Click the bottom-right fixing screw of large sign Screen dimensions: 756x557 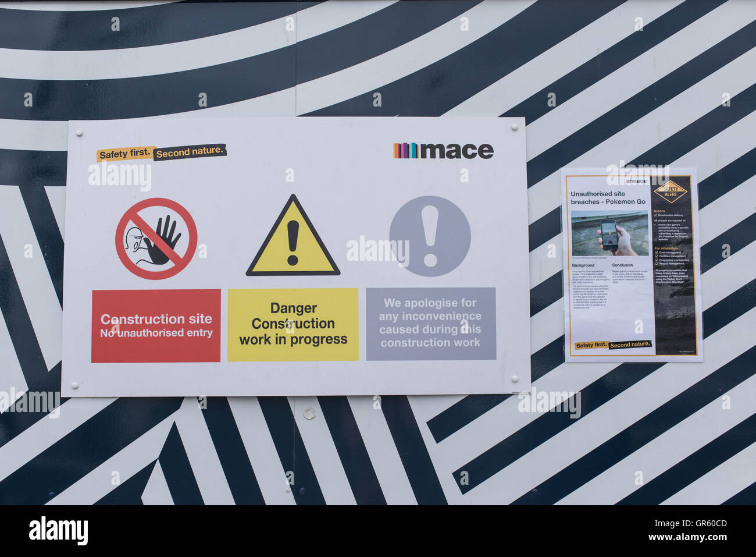pyautogui.click(x=514, y=379)
